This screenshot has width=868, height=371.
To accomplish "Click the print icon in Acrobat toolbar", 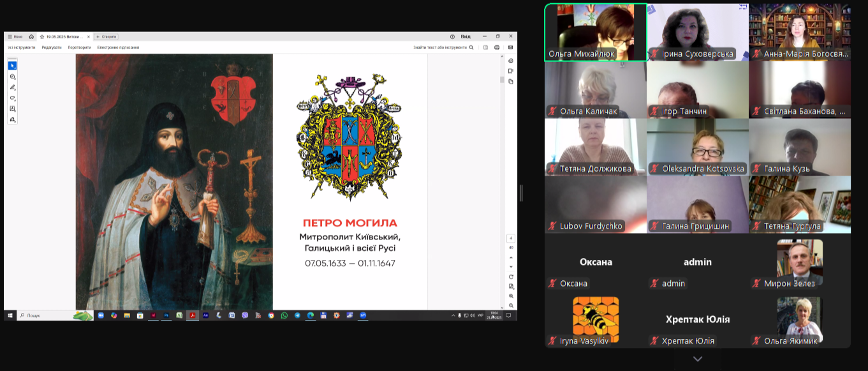I will pos(497,47).
